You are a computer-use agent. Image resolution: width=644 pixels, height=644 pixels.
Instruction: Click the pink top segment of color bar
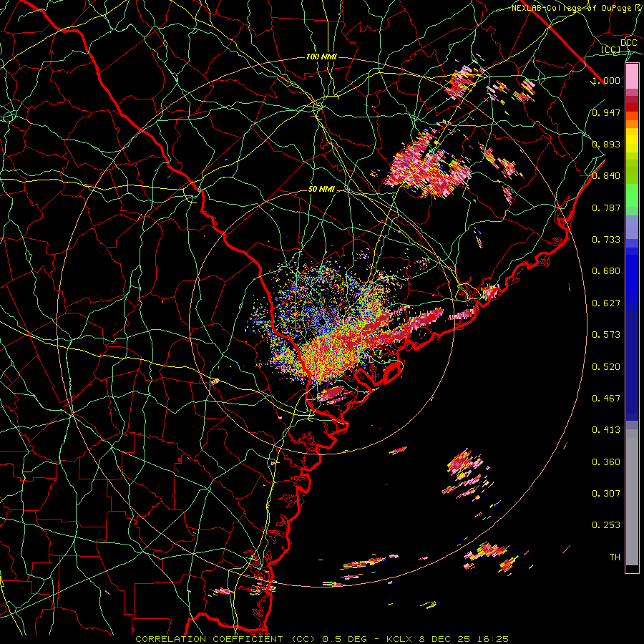(x=632, y=77)
